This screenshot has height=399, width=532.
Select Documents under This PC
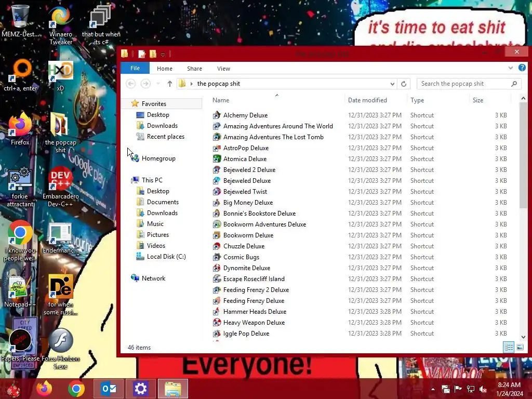(x=163, y=202)
